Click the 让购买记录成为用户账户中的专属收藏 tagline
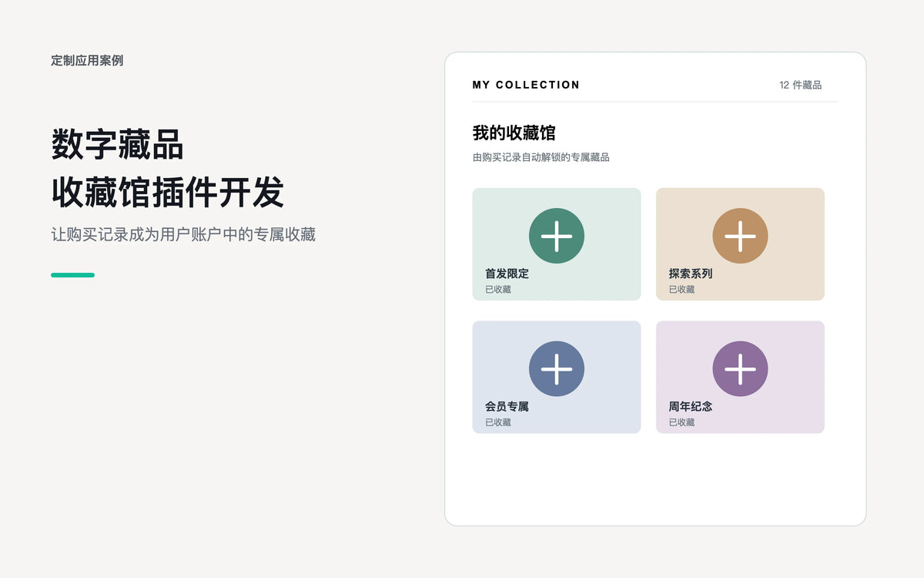Screen dimensions: 924x578 pyautogui.click(x=183, y=234)
